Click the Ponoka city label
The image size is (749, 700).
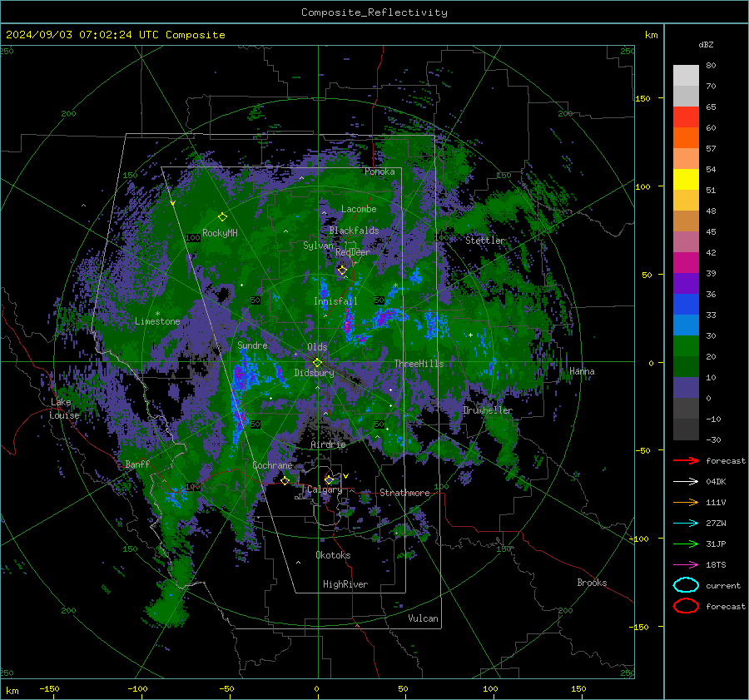(x=379, y=171)
